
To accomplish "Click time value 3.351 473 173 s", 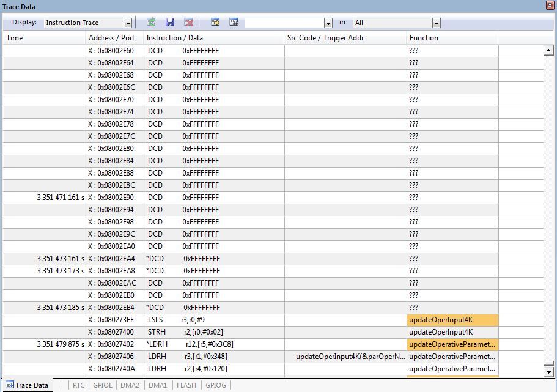I will click(x=61, y=271).
